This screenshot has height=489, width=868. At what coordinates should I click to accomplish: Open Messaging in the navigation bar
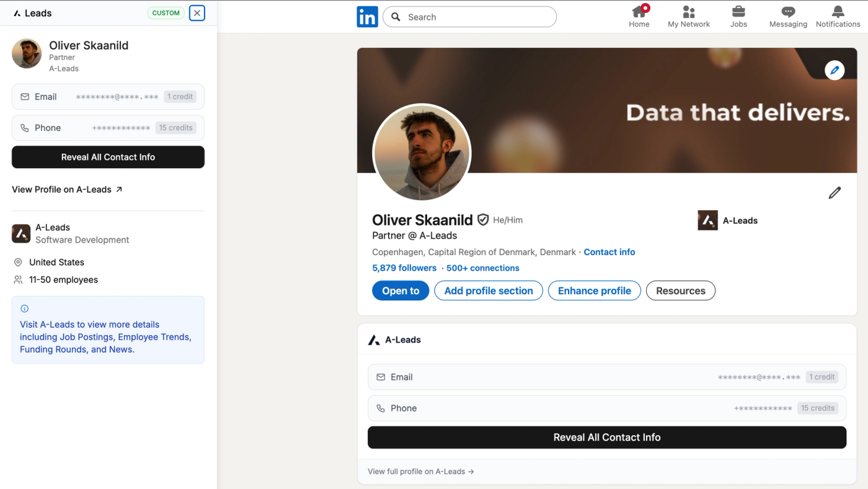788,17
